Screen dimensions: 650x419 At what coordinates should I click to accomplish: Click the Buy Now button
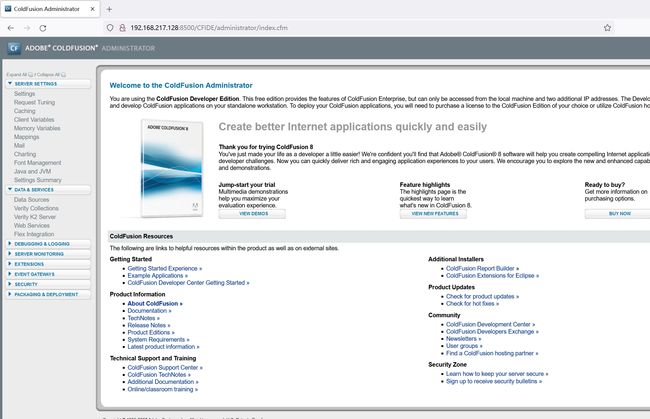coord(618,214)
